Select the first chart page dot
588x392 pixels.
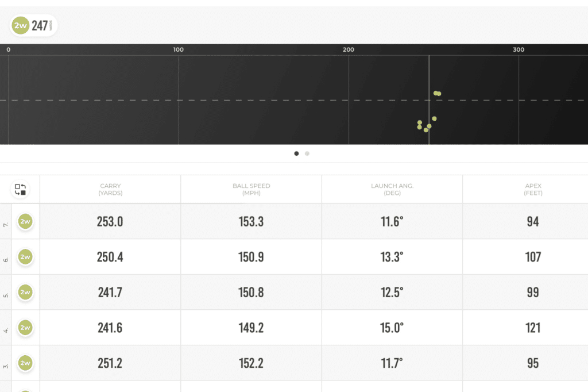[296, 153]
